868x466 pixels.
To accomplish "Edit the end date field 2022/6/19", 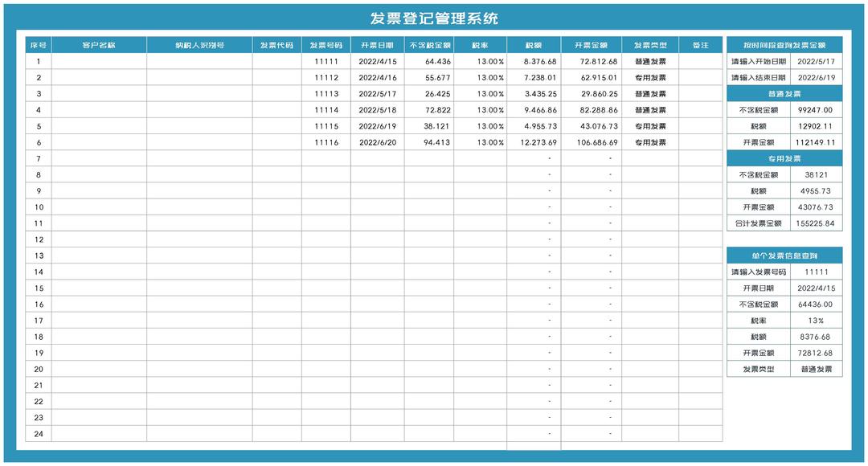I will 817,77.
